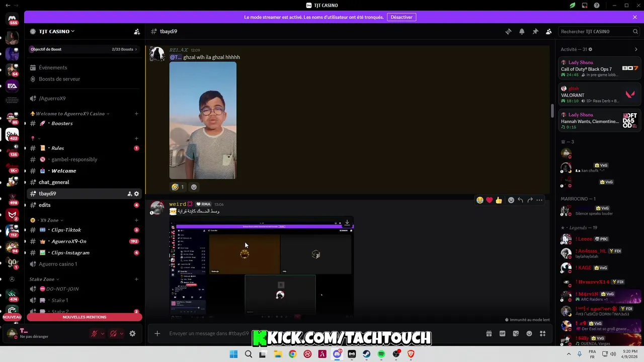This screenshot has height=362, width=644.
Task: Toggle the member list icon
Action: [x=549, y=31]
